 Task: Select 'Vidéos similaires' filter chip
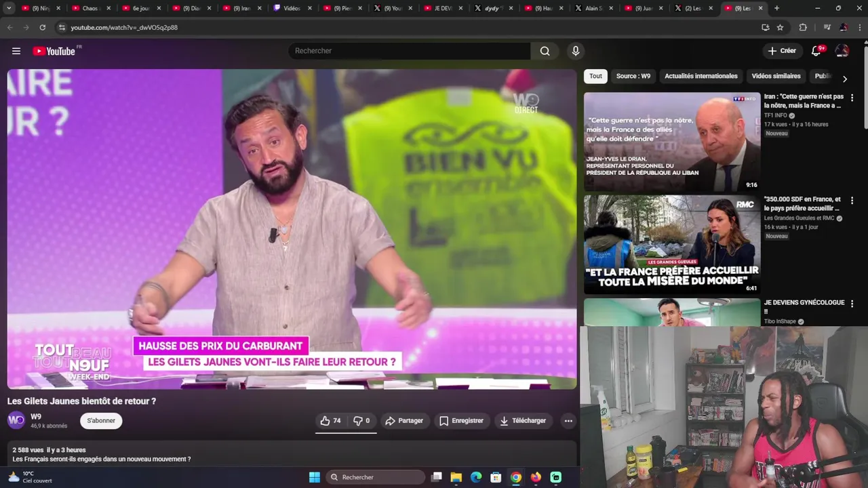pos(776,76)
